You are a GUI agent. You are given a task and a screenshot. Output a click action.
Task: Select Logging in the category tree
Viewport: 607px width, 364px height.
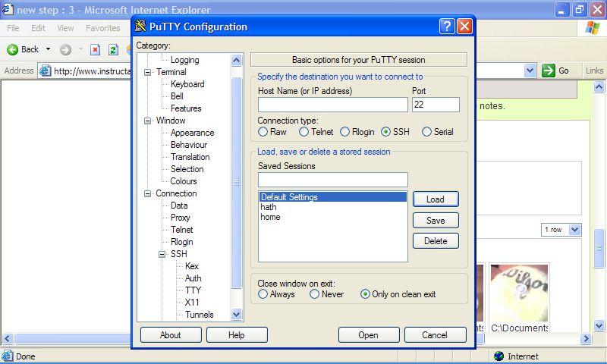click(184, 60)
